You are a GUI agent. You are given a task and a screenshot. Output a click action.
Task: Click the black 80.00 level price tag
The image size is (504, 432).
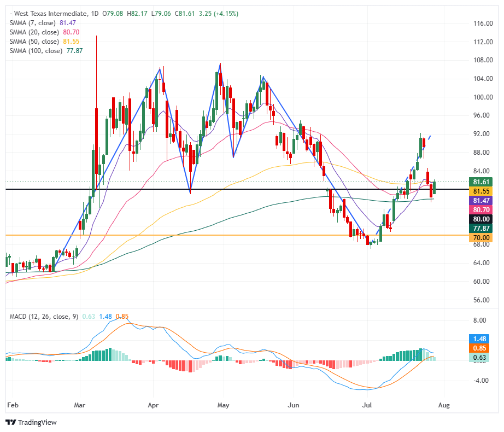[x=480, y=219]
